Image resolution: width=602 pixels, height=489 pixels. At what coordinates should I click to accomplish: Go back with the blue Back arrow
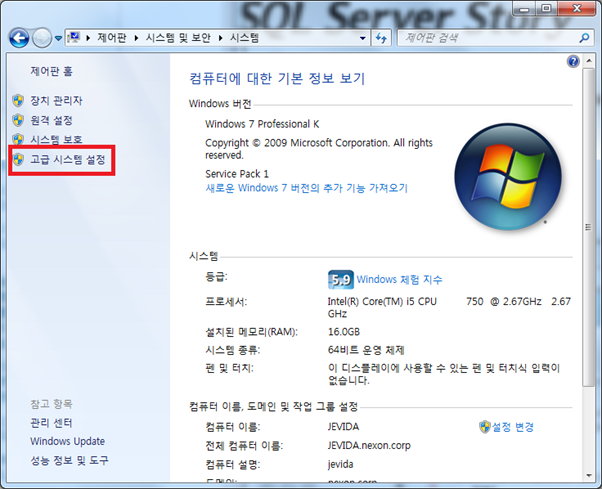[x=19, y=38]
